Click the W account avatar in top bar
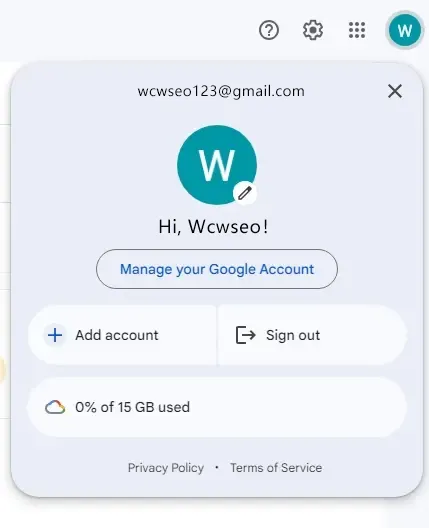The width and height of the screenshot is (429, 528). tap(404, 30)
